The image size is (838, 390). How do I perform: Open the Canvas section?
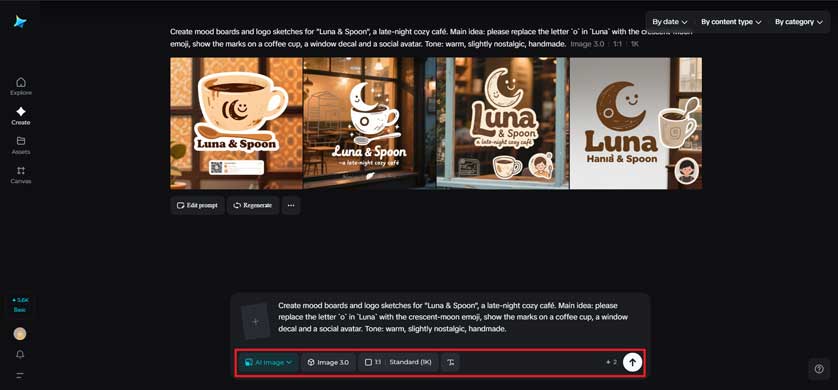point(21,175)
